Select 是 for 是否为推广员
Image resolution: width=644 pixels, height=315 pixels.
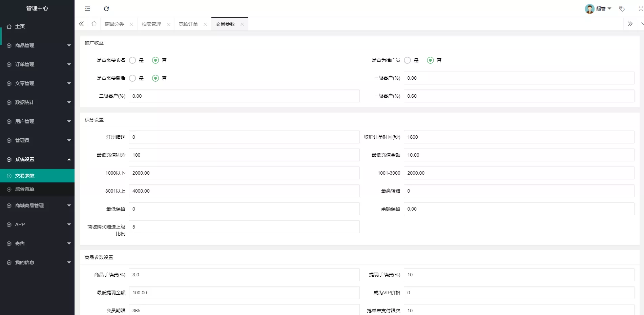(x=408, y=60)
